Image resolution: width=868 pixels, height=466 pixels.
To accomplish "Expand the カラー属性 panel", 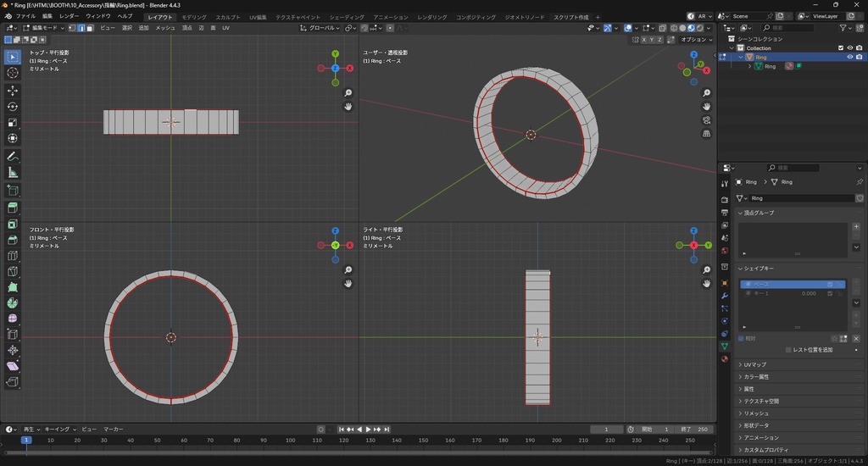I will [x=756, y=376].
